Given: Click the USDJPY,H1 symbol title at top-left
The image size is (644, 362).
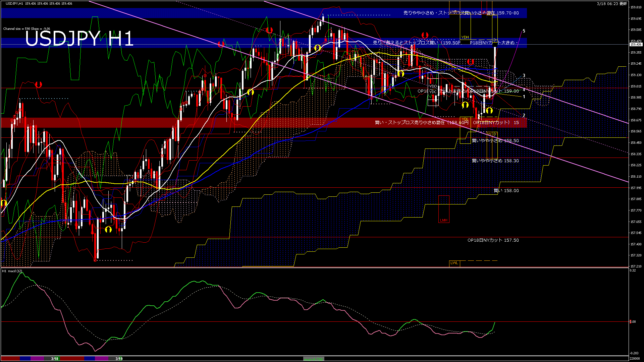Looking at the screenshot, I should [x=15, y=3].
